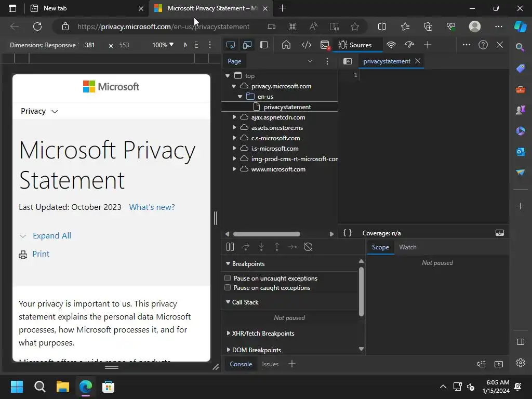Open DevTools customize and control menu

pyautogui.click(x=466, y=45)
